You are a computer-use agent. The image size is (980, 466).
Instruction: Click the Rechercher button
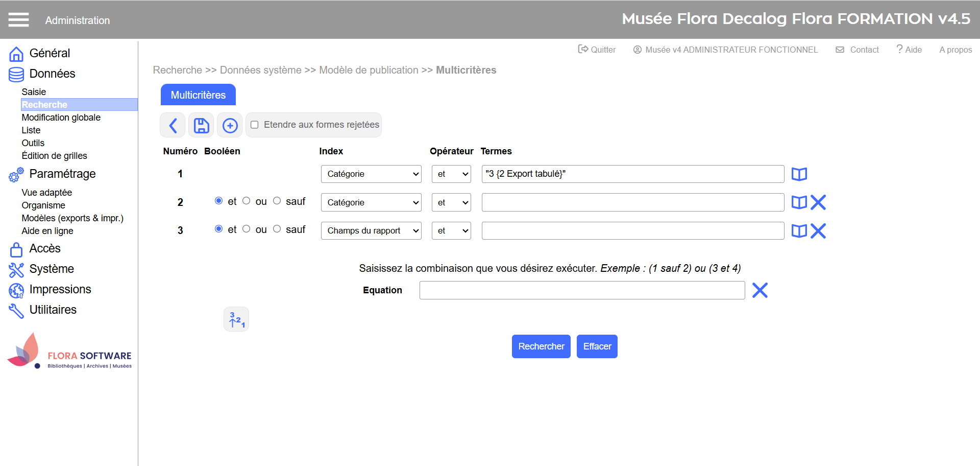541,346
